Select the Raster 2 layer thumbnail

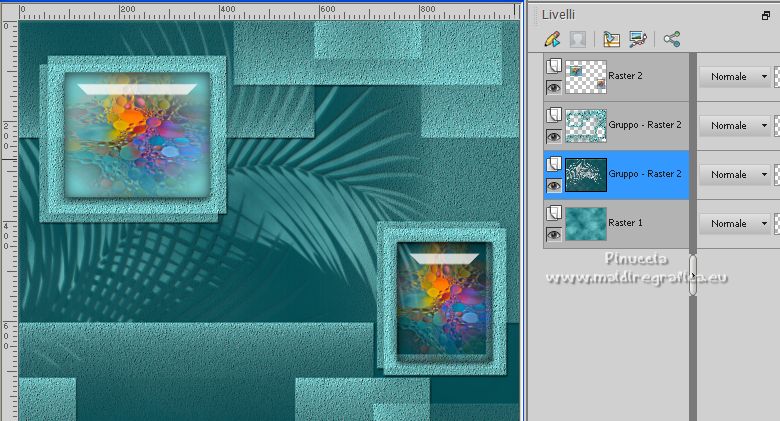tap(586, 77)
